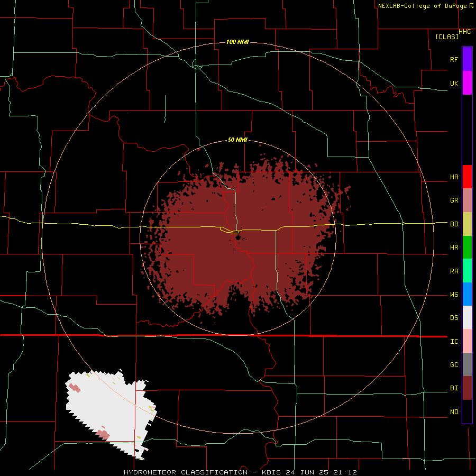This screenshot has width=476, height=476.
Task: Click the WS legend label
Action: point(454,295)
